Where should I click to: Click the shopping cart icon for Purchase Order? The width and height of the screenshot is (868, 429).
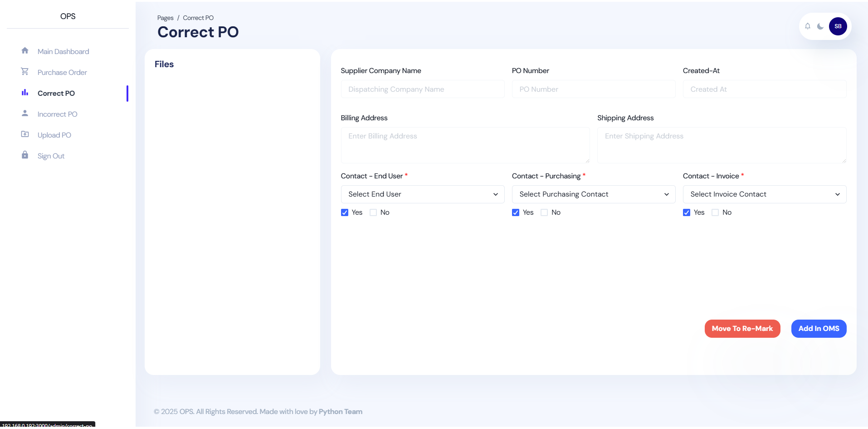click(25, 72)
